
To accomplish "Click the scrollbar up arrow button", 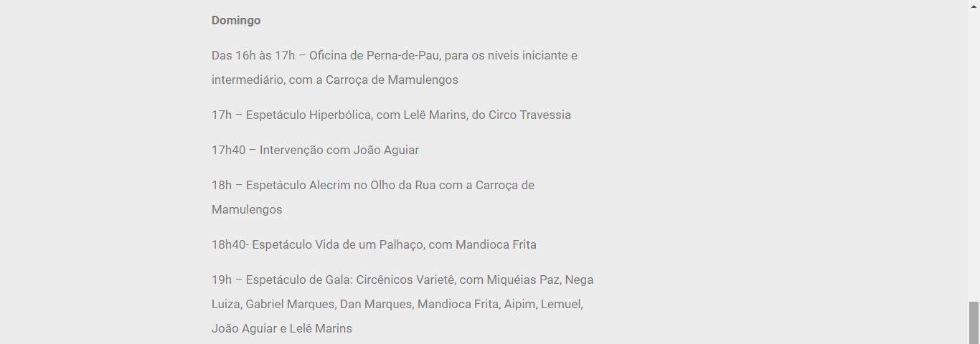I will point(974,6).
